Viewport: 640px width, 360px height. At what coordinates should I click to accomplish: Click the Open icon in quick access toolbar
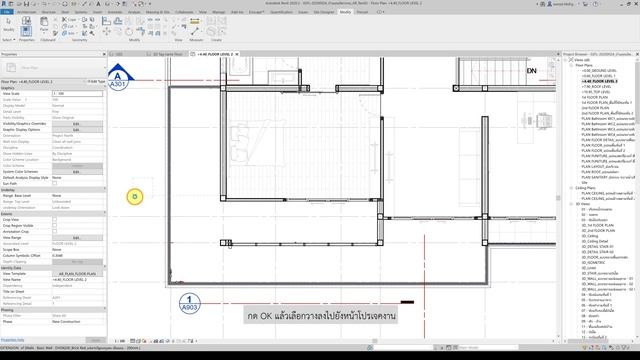point(19,4)
